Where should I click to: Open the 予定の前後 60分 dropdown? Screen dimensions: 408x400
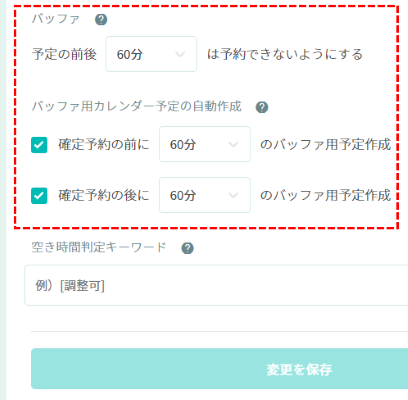point(151,54)
